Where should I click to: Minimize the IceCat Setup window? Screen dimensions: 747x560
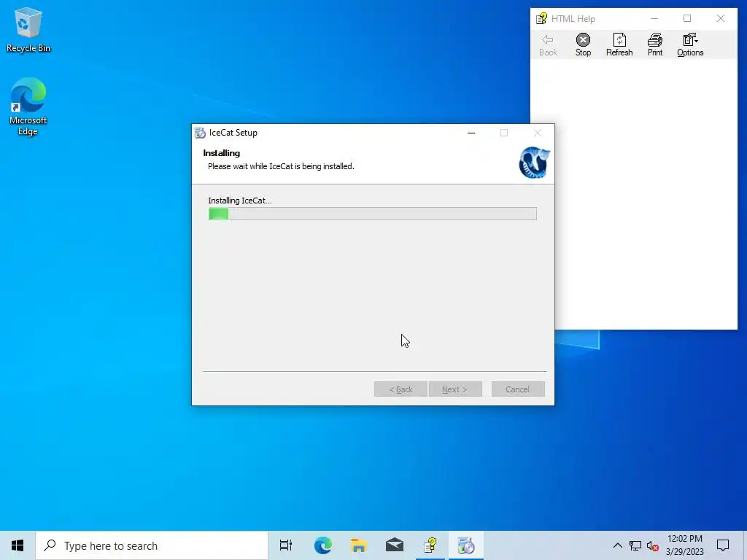click(x=471, y=133)
